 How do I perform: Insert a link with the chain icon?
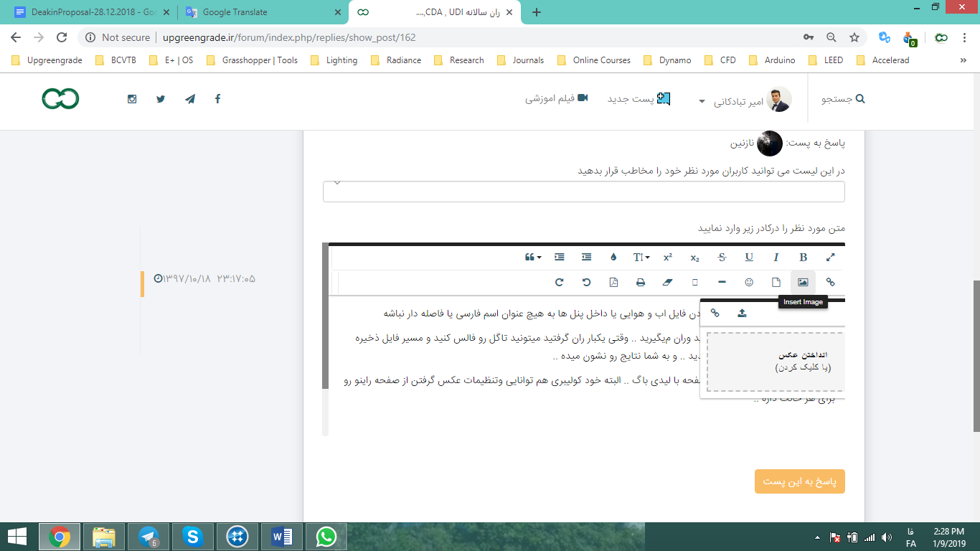point(831,282)
